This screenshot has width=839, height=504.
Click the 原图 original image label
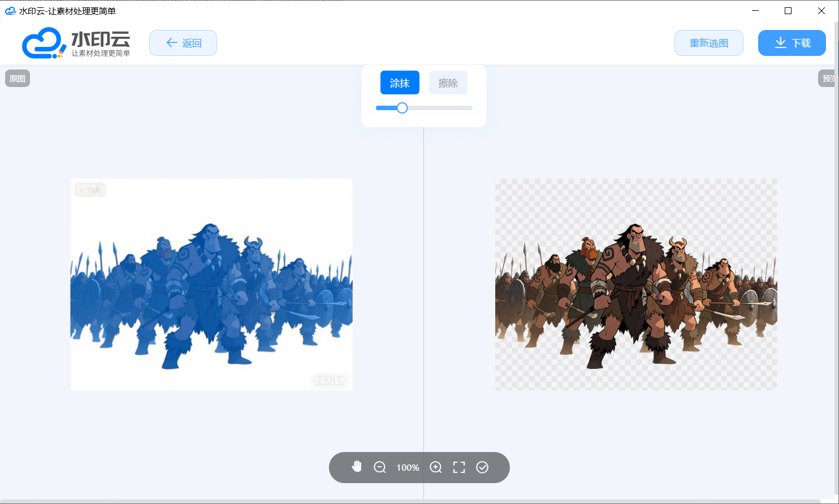coord(18,79)
